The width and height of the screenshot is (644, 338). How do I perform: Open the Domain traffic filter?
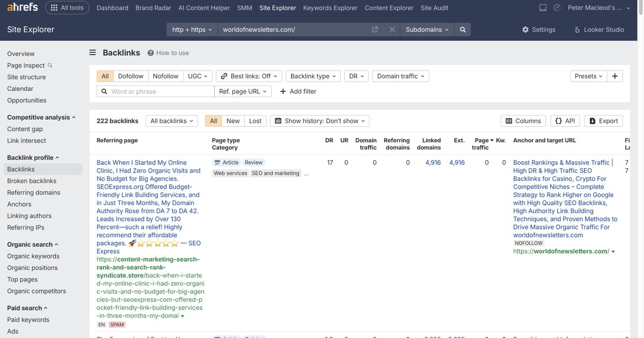pos(400,76)
